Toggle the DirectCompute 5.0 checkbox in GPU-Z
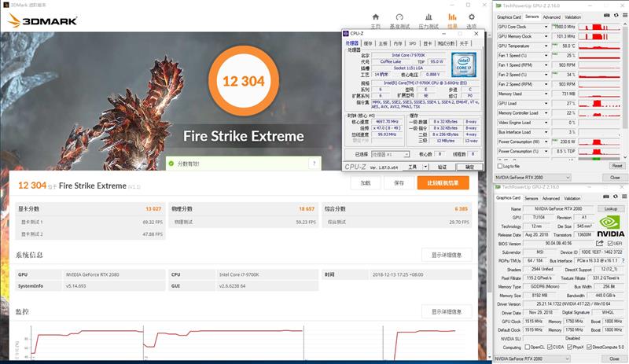629x364 pixels. coord(589,347)
